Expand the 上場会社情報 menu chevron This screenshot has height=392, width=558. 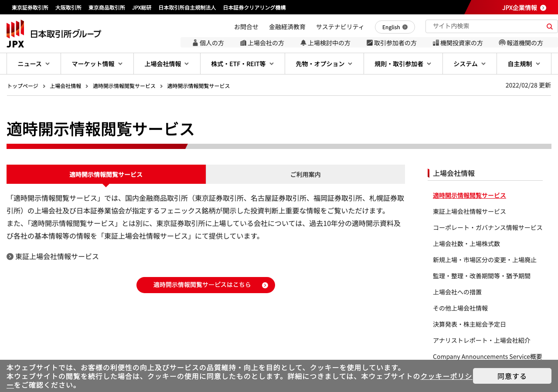pyautogui.click(x=187, y=64)
